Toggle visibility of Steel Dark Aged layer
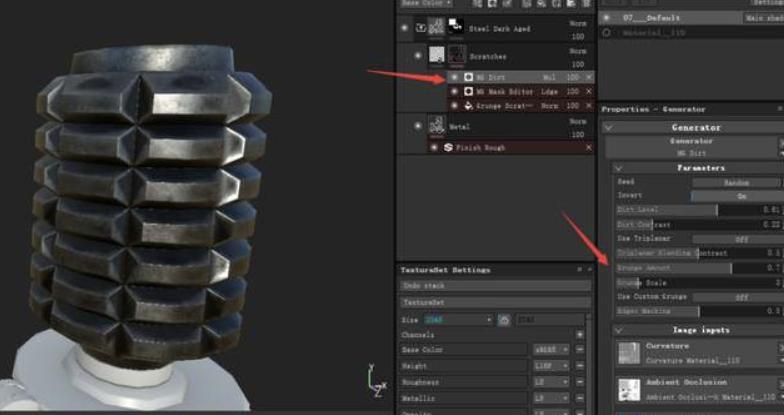 (405, 28)
